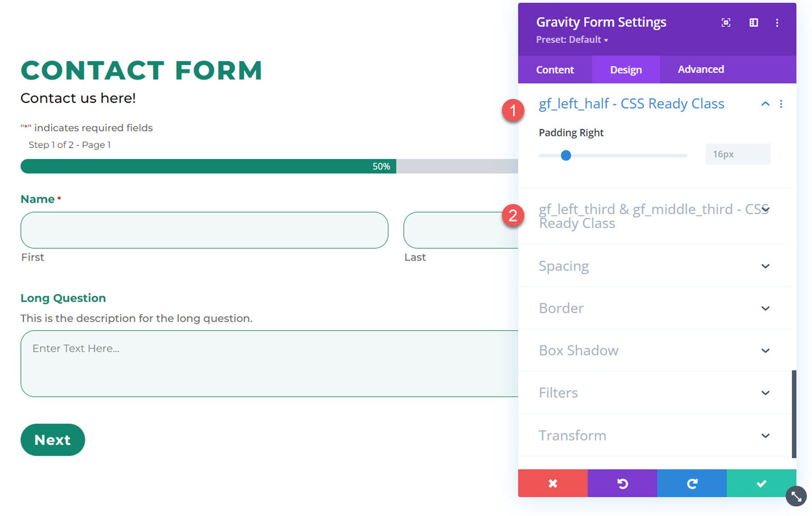Click the redo arrow button
The height and width of the screenshot is (516, 812).
pyautogui.click(x=692, y=484)
